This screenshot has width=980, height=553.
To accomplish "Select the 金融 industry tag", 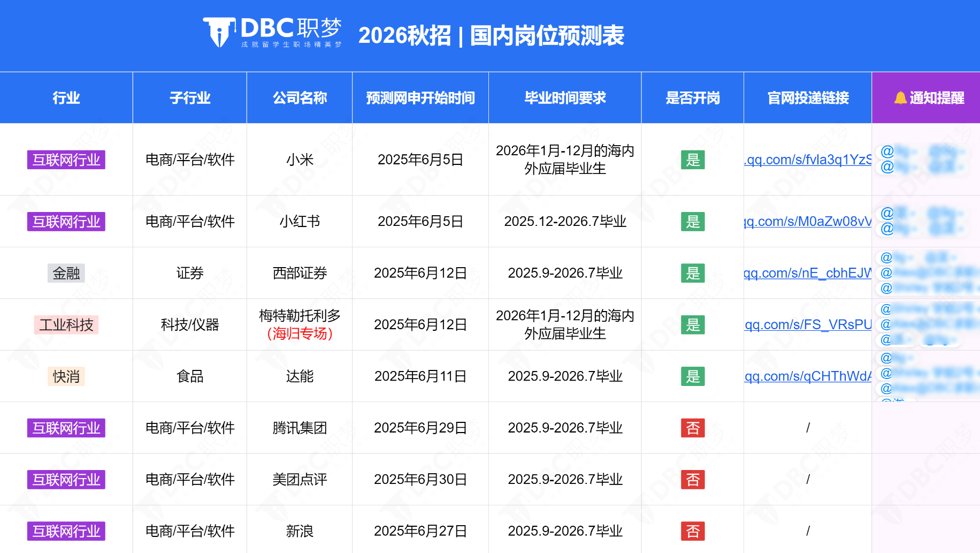I will [x=66, y=273].
